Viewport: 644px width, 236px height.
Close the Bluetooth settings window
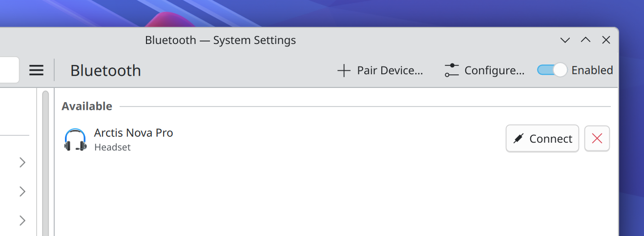[606, 40]
